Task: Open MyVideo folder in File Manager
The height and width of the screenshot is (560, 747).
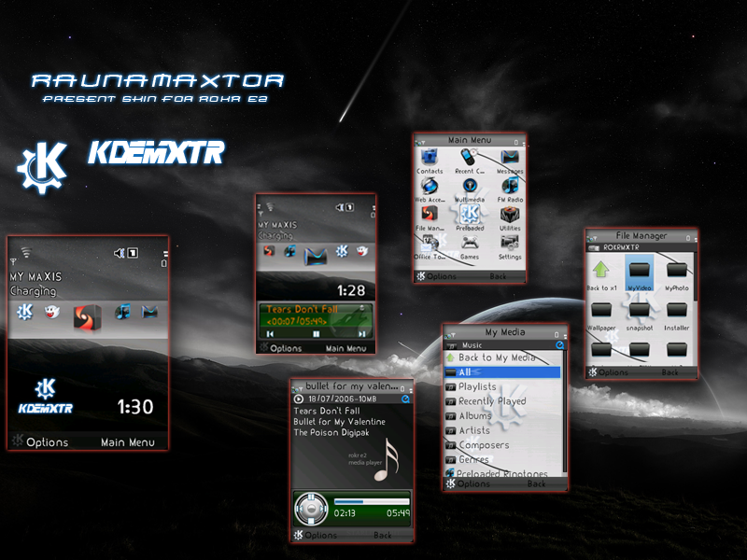Action: point(639,271)
